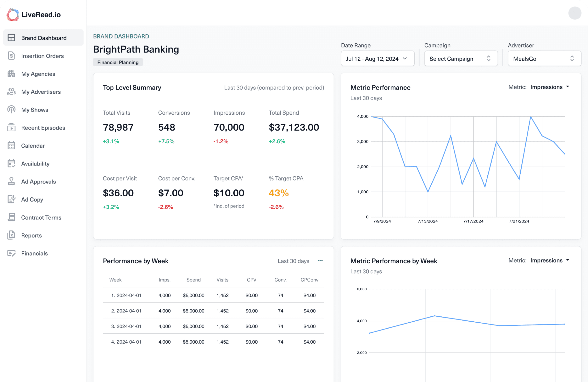Select the Brand Dashboard menu item

44,38
